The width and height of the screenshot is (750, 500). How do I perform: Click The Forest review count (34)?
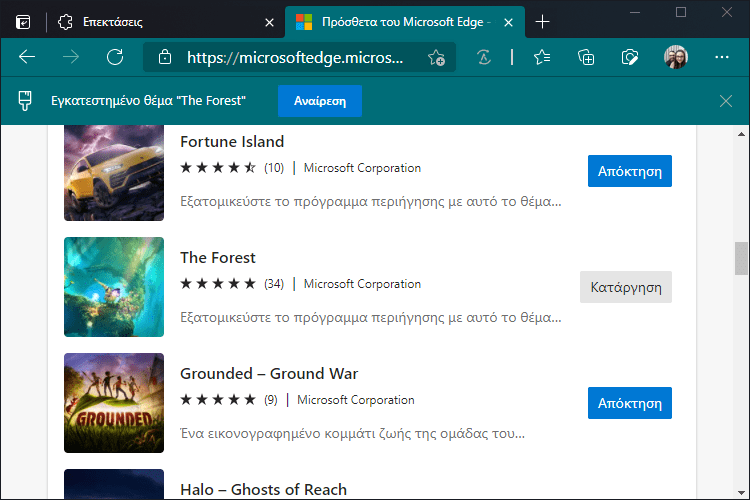[x=274, y=284]
